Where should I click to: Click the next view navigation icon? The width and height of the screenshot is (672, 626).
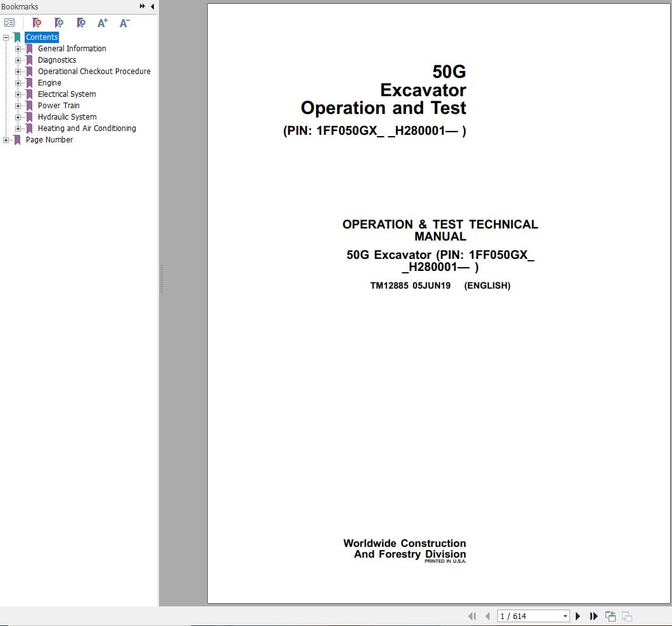click(627, 616)
